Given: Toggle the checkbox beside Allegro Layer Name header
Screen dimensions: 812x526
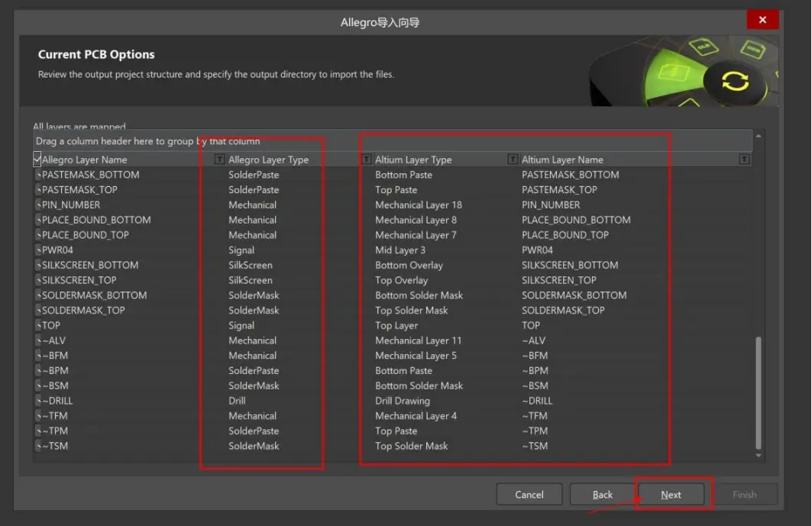Looking at the screenshot, I should click(37, 159).
